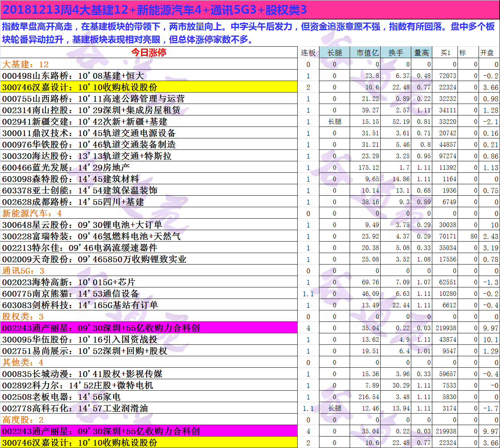500x448 pixels.
Task: Select row 600775南京熊猫
Action: tap(149, 293)
